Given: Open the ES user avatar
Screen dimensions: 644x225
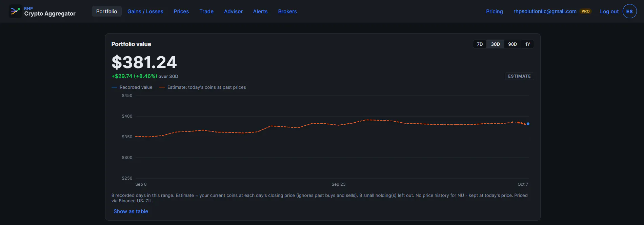Looking at the screenshot, I should (x=629, y=11).
